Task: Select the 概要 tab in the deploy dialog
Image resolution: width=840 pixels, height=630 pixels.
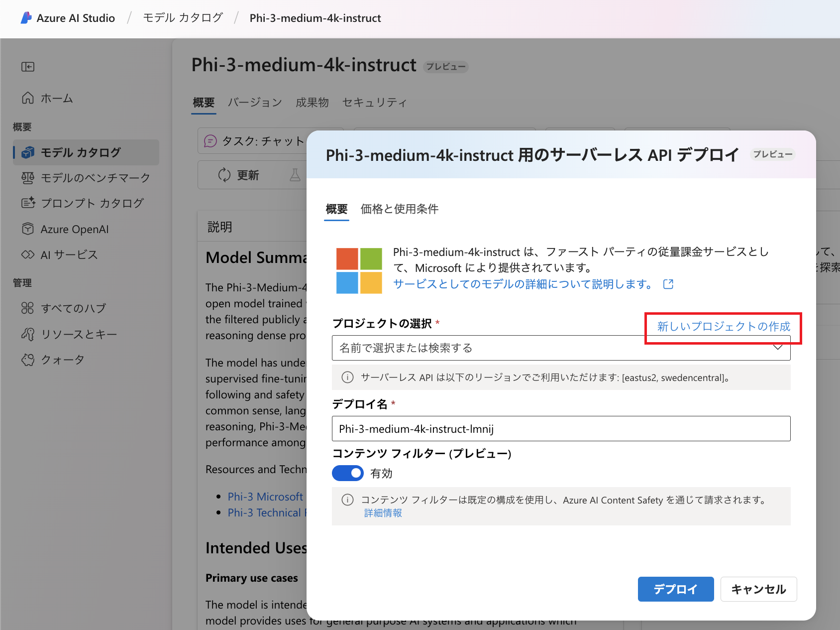Action: [336, 209]
